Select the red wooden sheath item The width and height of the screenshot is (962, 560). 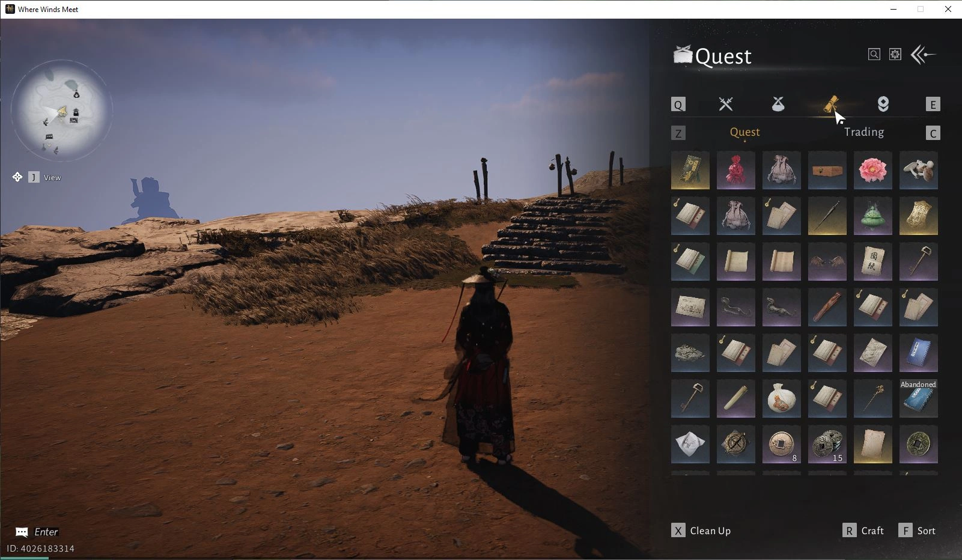coord(827,307)
